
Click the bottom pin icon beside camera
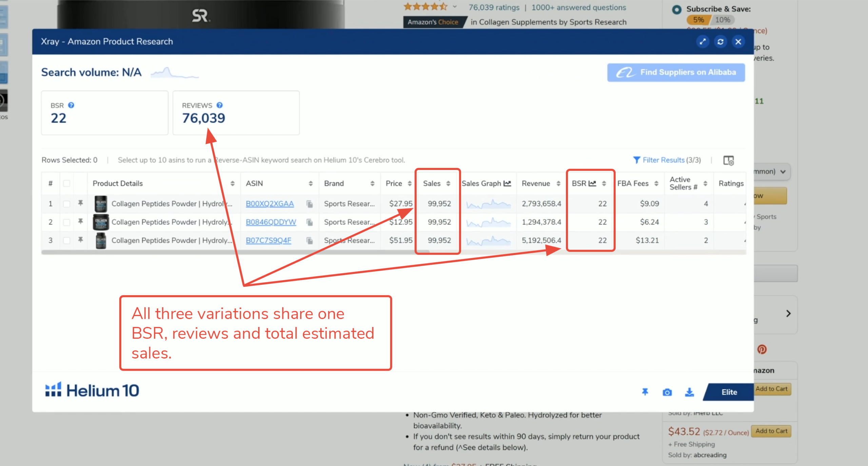tap(645, 392)
